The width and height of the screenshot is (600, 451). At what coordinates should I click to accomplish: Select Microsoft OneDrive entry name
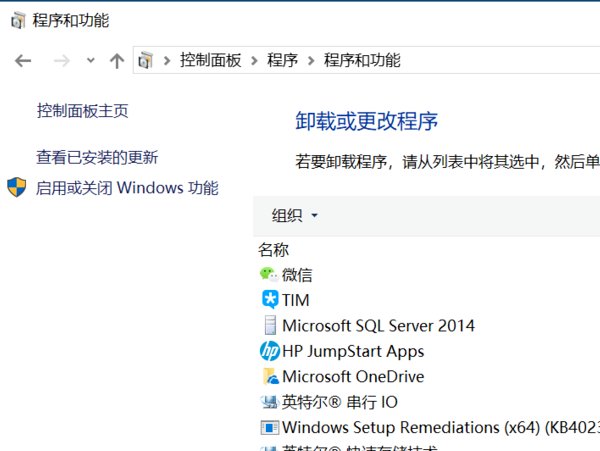[353, 377]
